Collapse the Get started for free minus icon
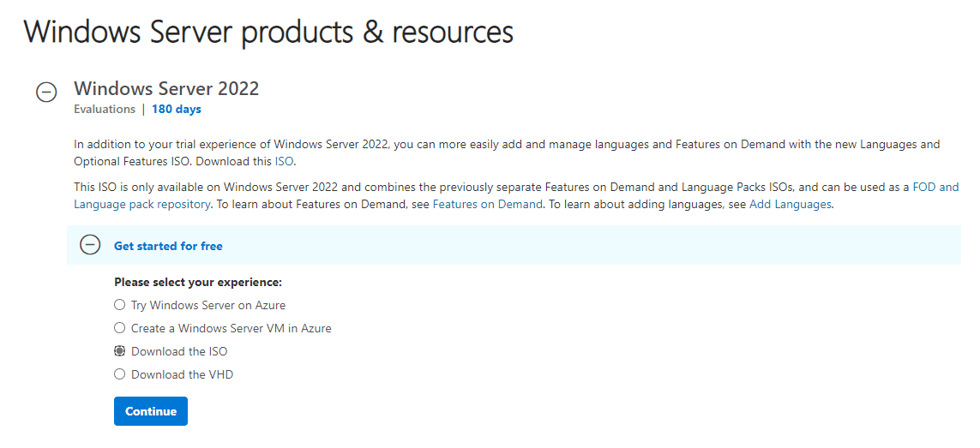 point(90,245)
